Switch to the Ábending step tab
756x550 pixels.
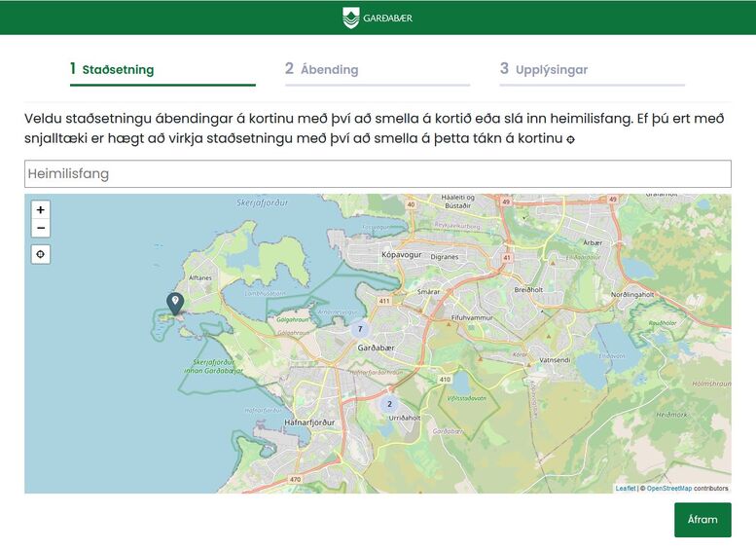click(329, 69)
